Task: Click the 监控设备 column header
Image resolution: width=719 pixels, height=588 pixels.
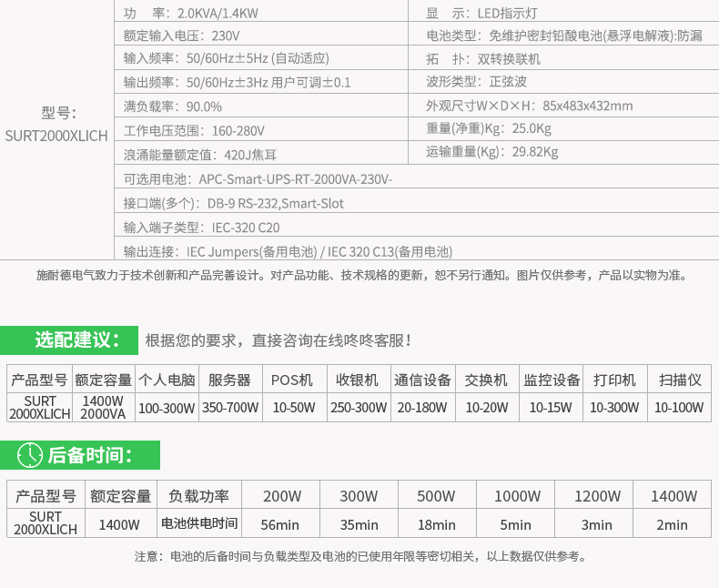Action: [552, 380]
